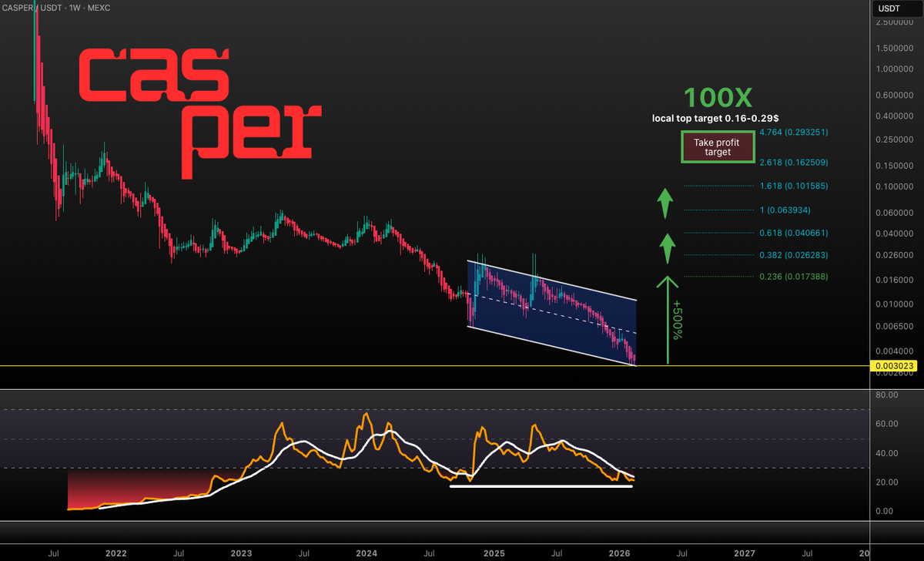
Task: Click Fib level 1 (0.063934)
Action: pos(785,210)
